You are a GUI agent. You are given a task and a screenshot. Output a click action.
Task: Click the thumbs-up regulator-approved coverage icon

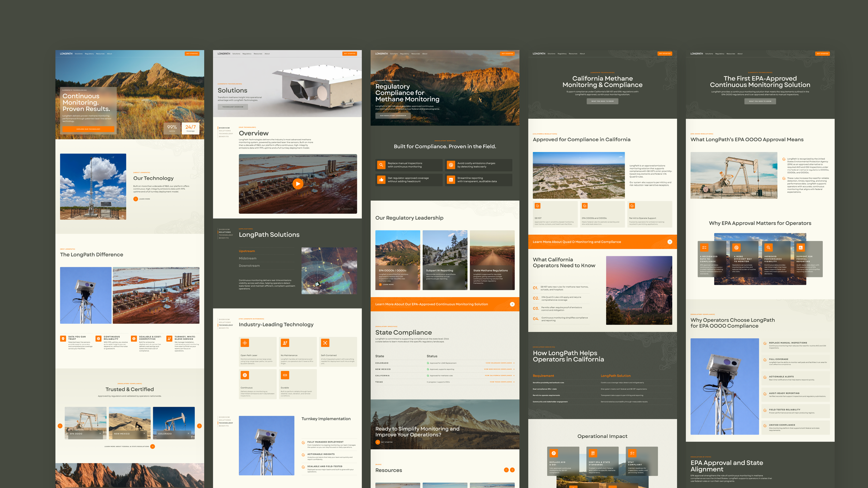[381, 180]
